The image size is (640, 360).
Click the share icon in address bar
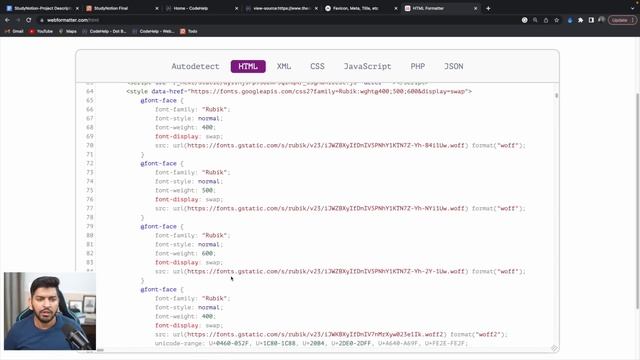pos(546,20)
